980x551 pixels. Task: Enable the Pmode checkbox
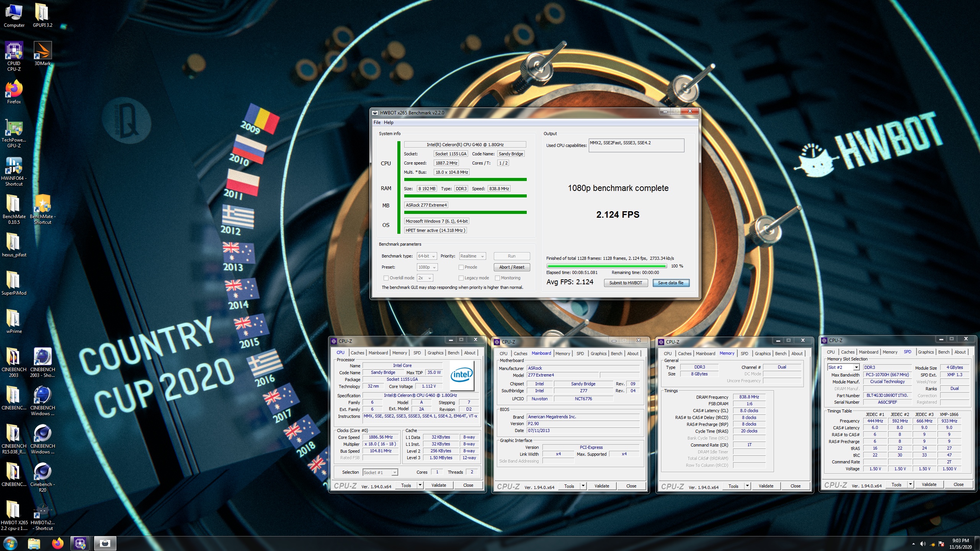(461, 267)
